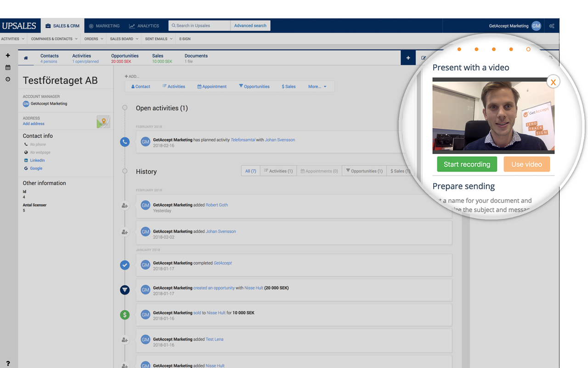This screenshot has width=588, height=368.
Task: Click the completed checkmark timeline icon
Action: point(124,265)
